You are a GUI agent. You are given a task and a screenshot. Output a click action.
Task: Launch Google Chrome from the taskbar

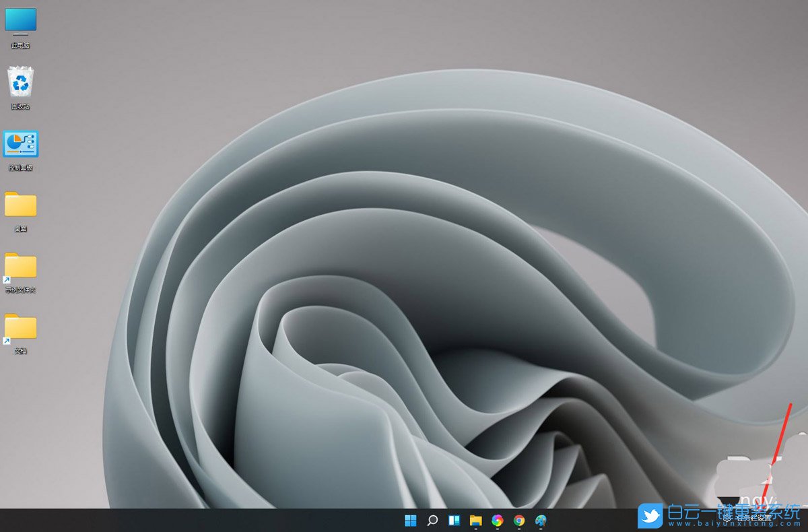pyautogui.click(x=518, y=520)
